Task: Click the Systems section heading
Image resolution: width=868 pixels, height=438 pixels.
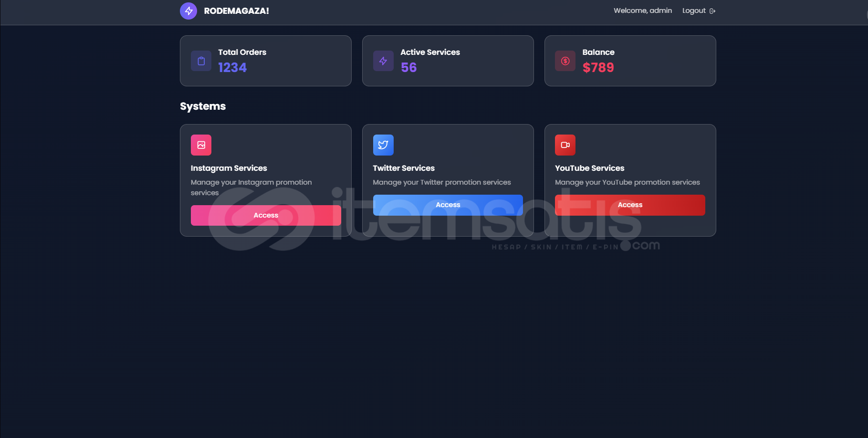Action: point(203,106)
